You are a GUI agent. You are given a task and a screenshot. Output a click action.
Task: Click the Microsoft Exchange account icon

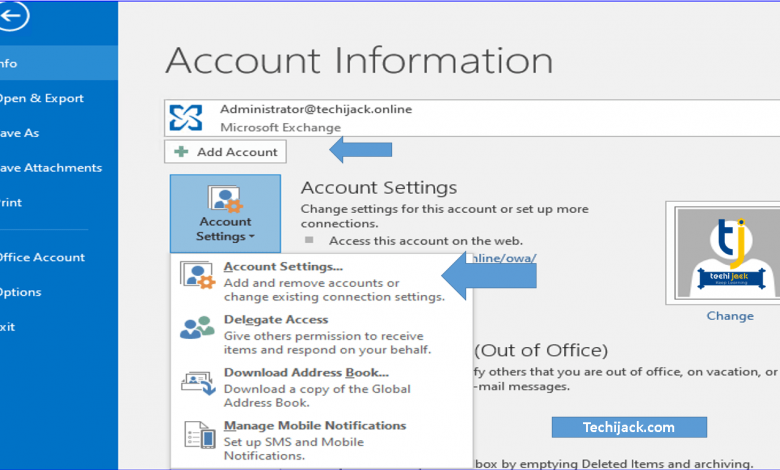pyautogui.click(x=186, y=118)
